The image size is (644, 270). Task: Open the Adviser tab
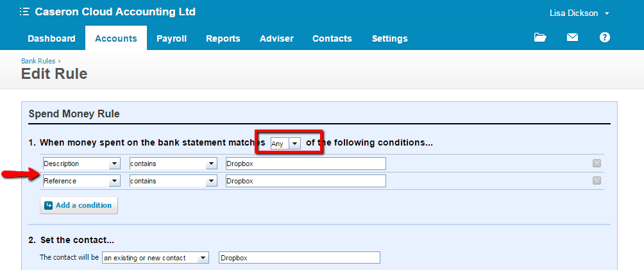pyautogui.click(x=277, y=38)
